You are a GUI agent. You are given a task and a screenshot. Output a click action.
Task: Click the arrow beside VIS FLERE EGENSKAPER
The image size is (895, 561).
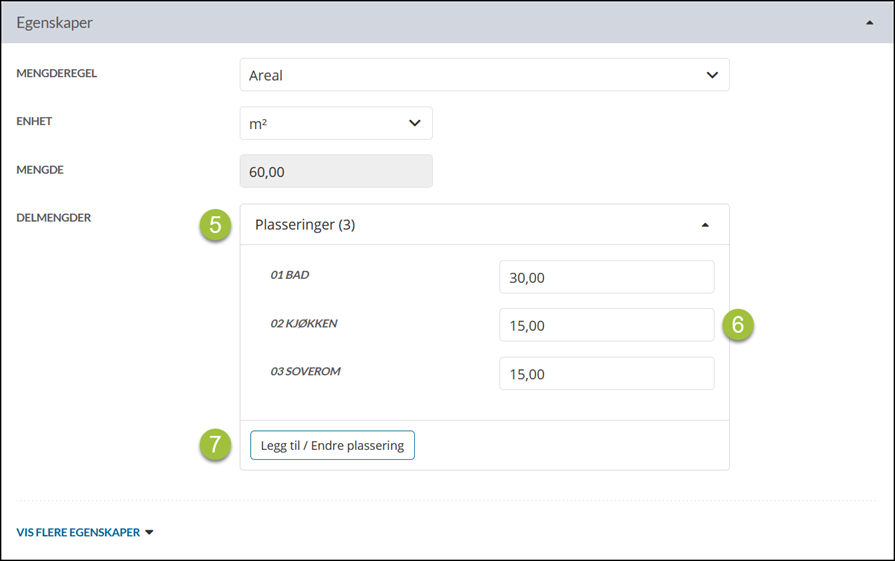pos(150,532)
